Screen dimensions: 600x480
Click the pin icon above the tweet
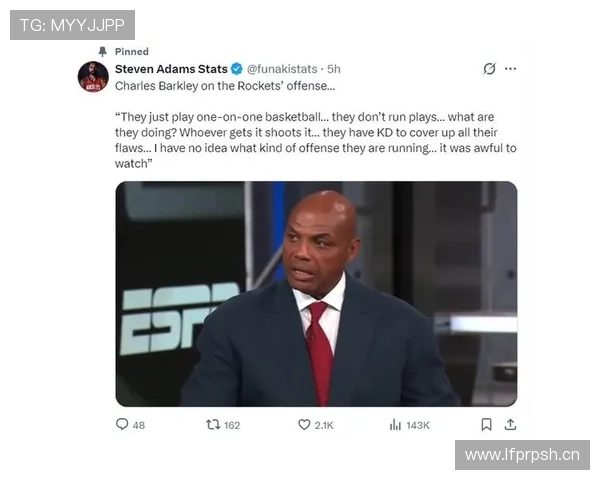point(102,52)
